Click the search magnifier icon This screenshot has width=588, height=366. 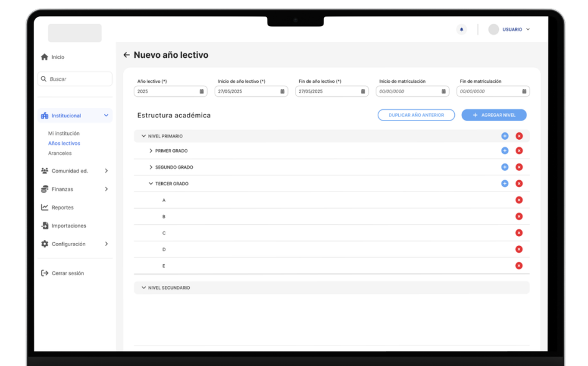(x=44, y=79)
